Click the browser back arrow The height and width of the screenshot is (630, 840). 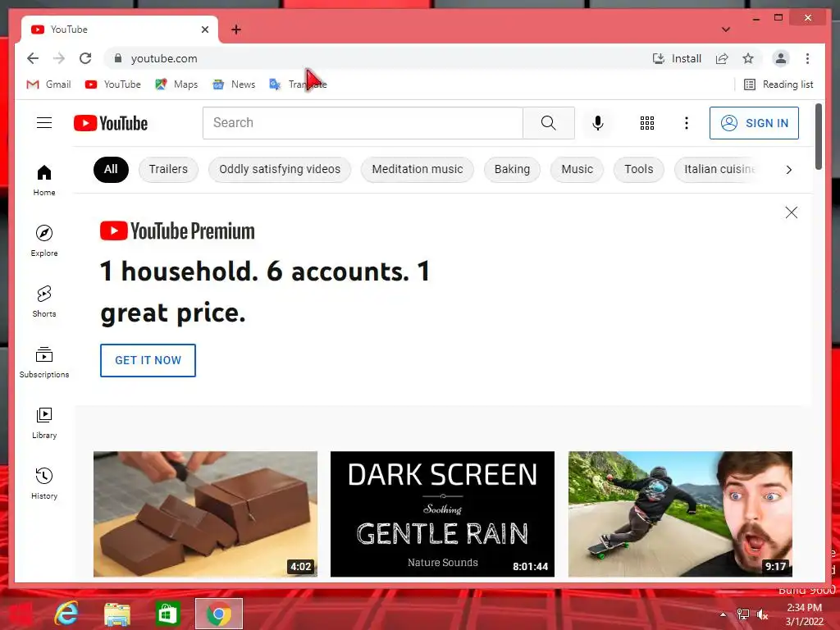pos(33,58)
